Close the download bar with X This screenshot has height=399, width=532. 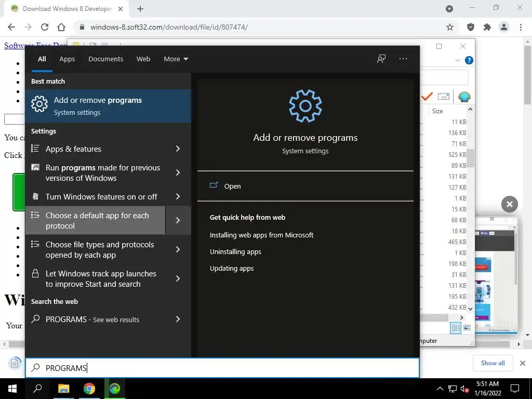pos(523,363)
